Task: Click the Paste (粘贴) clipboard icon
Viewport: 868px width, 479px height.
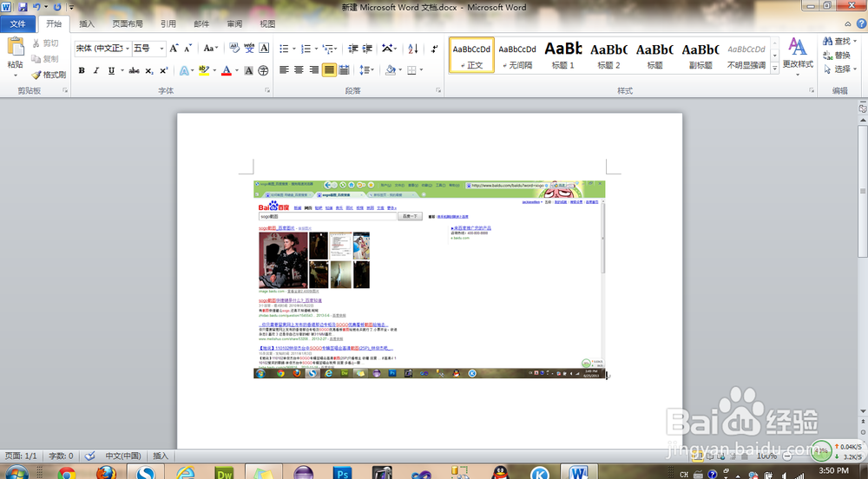Action: coord(15,47)
